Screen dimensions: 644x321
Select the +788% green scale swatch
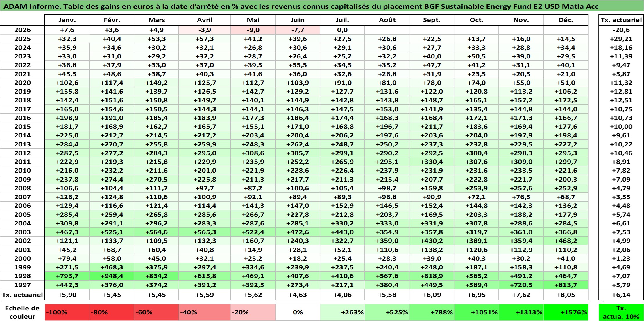[432, 312]
